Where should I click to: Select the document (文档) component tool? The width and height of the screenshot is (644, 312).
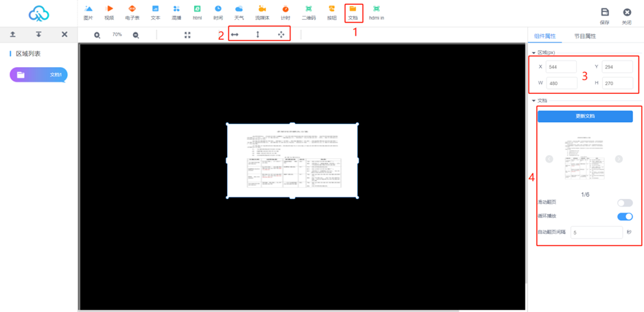pyautogui.click(x=353, y=12)
